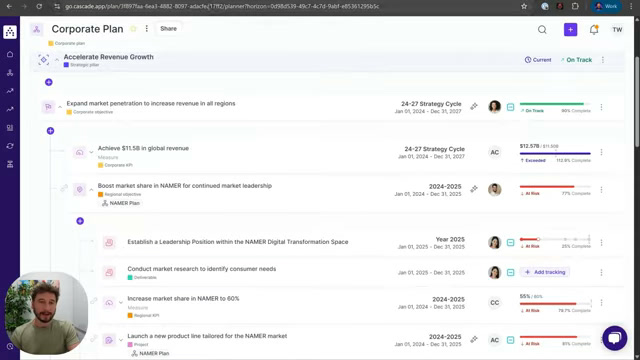This screenshot has width=640, height=360.
Task: Click the Corporate Plan hierarchy icon
Action: click(37, 29)
